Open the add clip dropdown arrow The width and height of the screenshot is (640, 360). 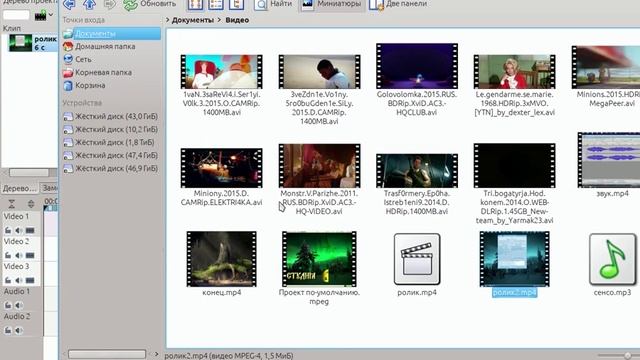tap(51, 15)
